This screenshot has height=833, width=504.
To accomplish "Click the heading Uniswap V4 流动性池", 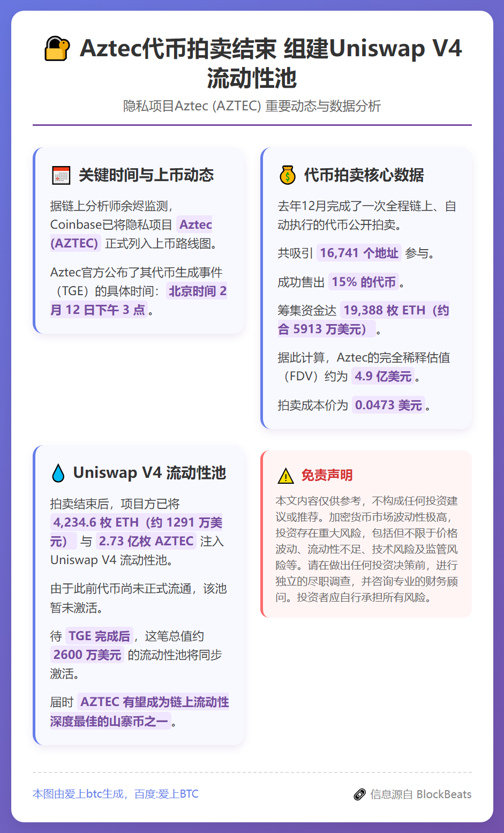I will [x=149, y=473].
